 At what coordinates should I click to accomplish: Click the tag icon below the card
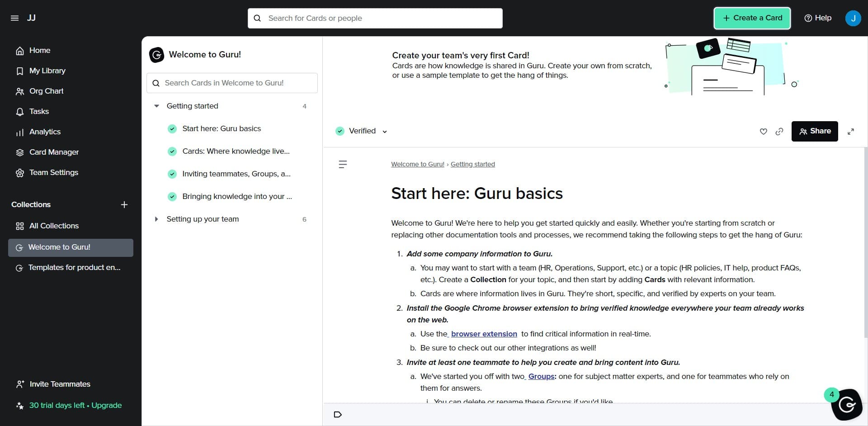[337, 414]
